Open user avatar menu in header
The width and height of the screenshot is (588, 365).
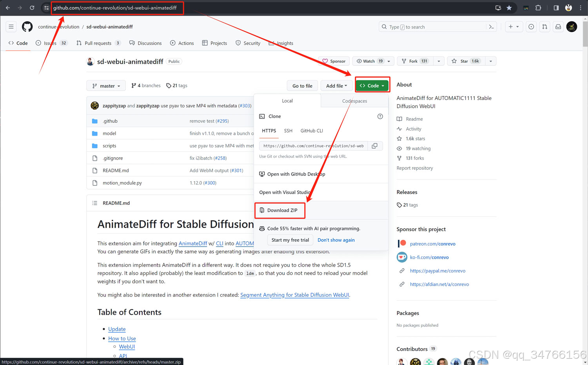coord(572,27)
